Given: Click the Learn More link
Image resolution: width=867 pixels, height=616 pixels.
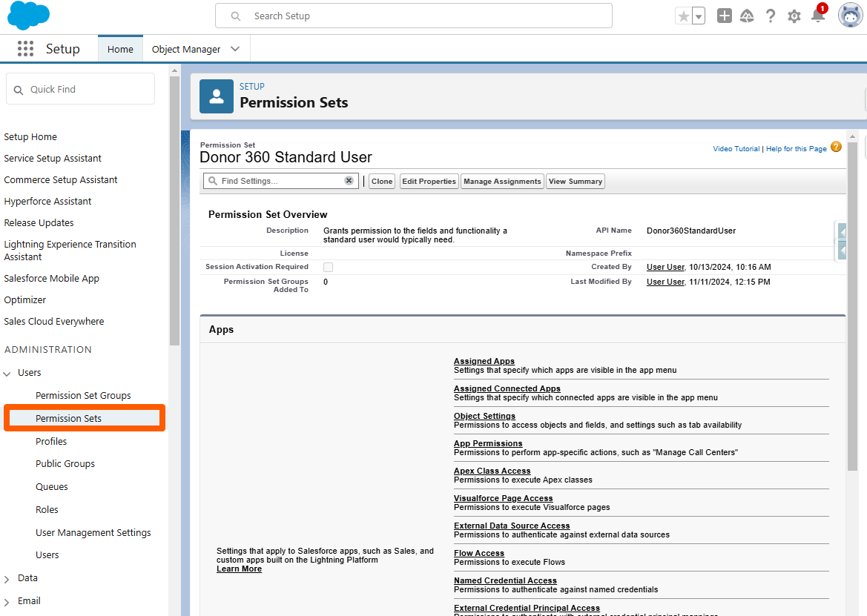Looking at the screenshot, I should [239, 569].
